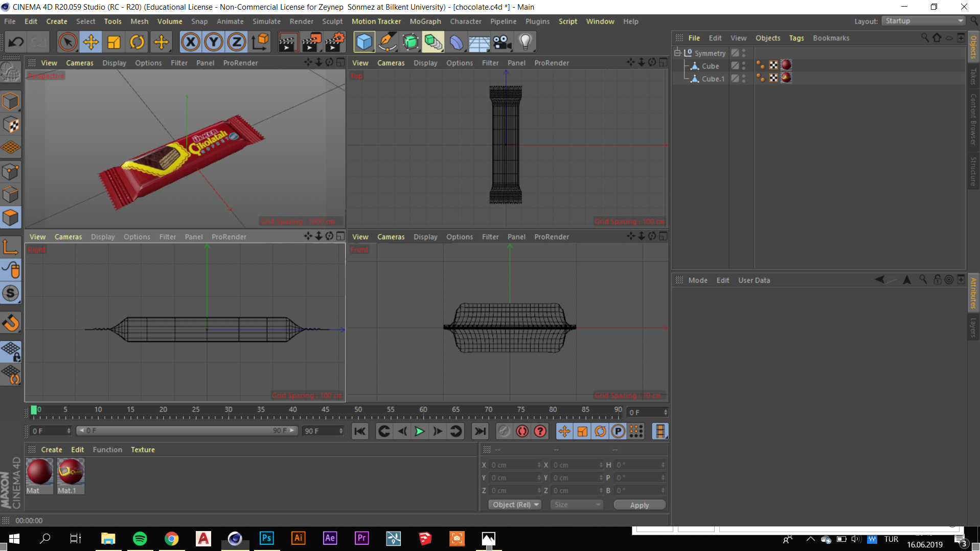Click Cube's red material tag
The height and width of the screenshot is (551, 980).
[786, 65]
